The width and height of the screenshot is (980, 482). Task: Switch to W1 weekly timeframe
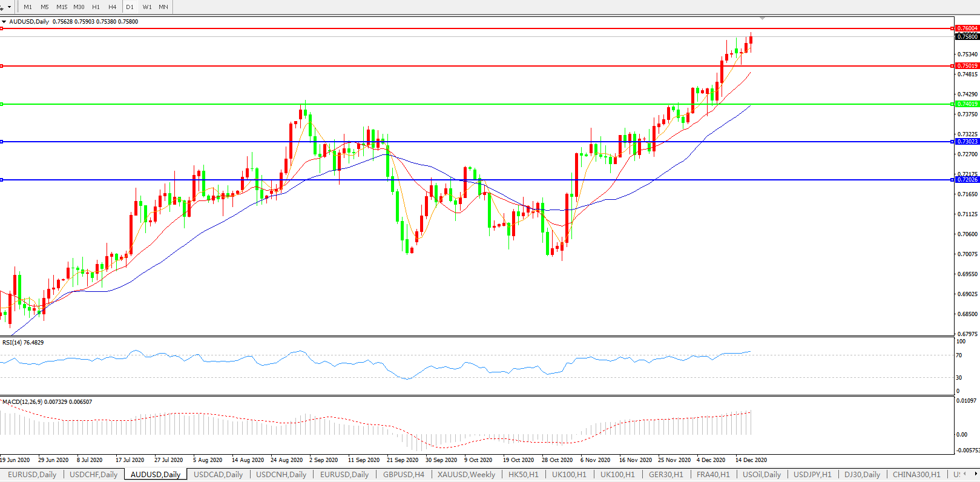(x=147, y=7)
